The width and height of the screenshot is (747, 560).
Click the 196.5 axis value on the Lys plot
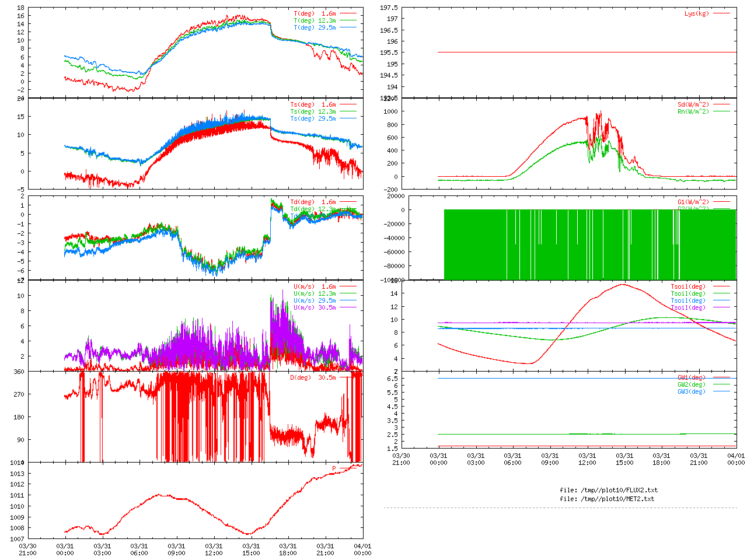tap(389, 30)
